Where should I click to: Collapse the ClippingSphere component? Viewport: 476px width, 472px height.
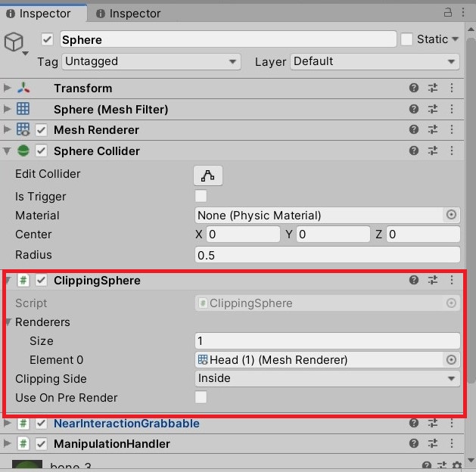tap(8, 280)
